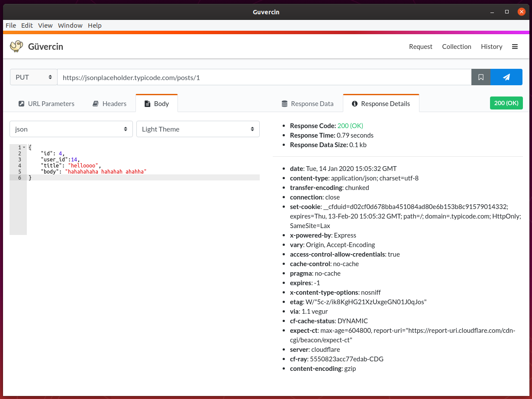Image resolution: width=532 pixels, height=399 pixels.
Task: Open the hamburger menu icon
Action: (515, 46)
